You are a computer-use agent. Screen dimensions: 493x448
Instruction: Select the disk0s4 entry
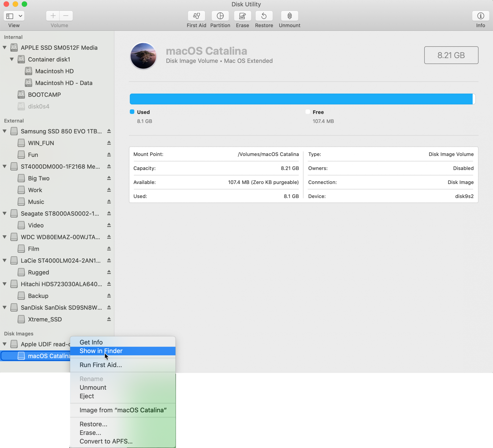(57, 106)
